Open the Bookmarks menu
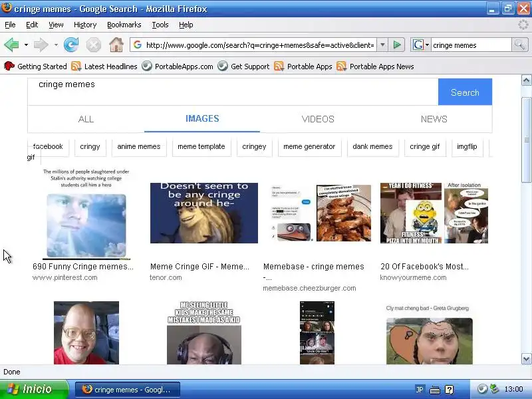Viewport: 532px width, 399px height. pyautogui.click(x=124, y=25)
